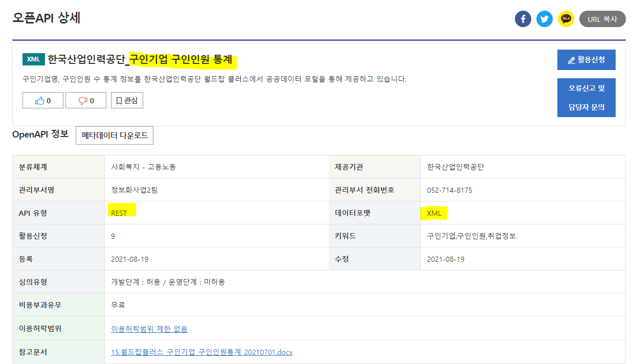Click the 활용신청 button

[586, 60]
